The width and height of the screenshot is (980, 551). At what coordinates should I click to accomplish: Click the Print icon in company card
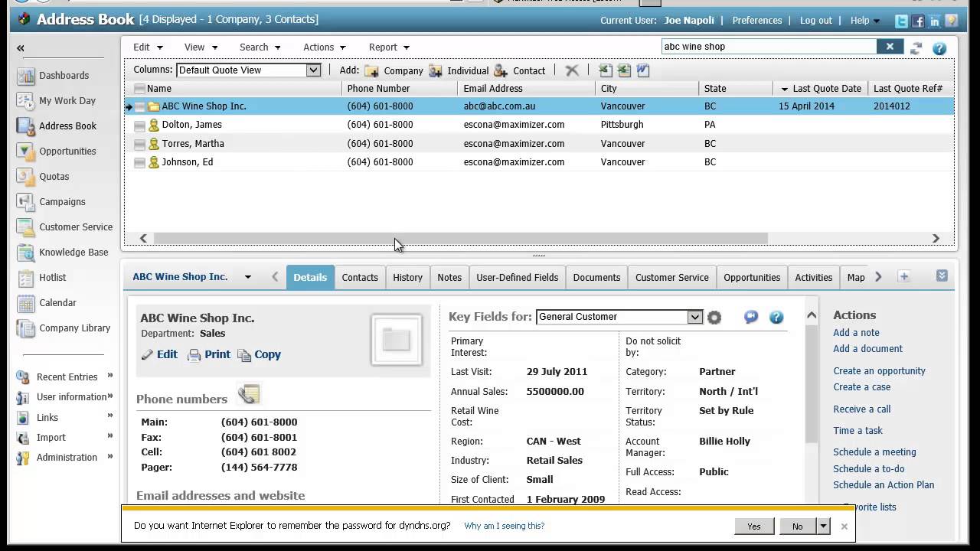[x=194, y=355]
